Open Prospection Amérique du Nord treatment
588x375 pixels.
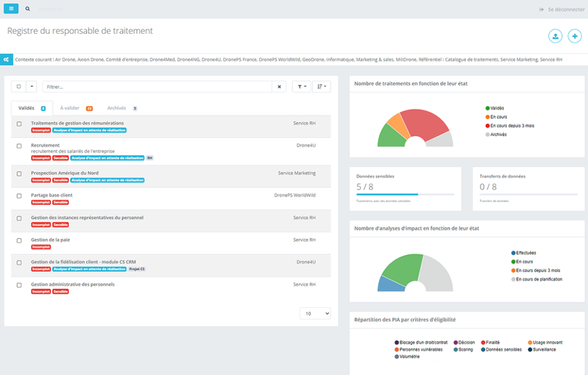click(x=65, y=173)
